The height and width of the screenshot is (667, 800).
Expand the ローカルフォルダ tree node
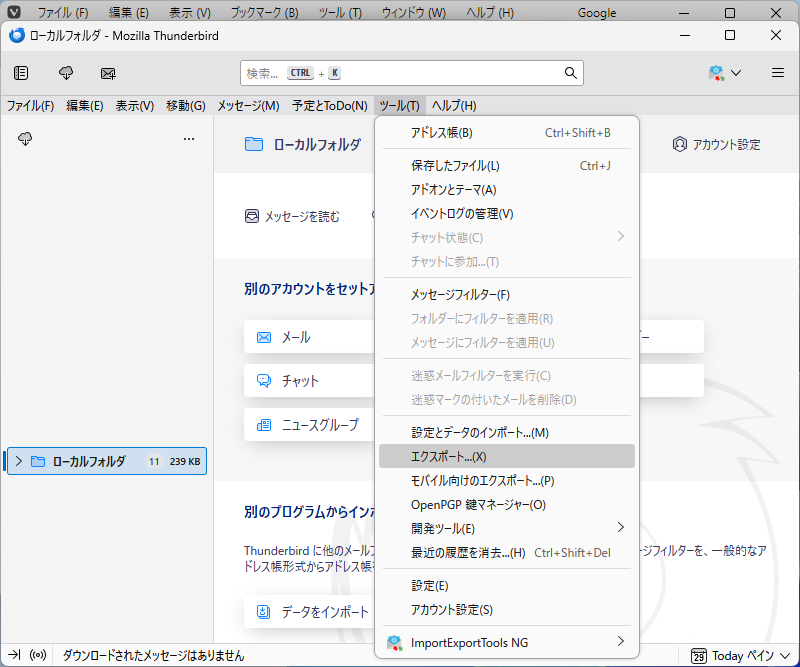19,461
